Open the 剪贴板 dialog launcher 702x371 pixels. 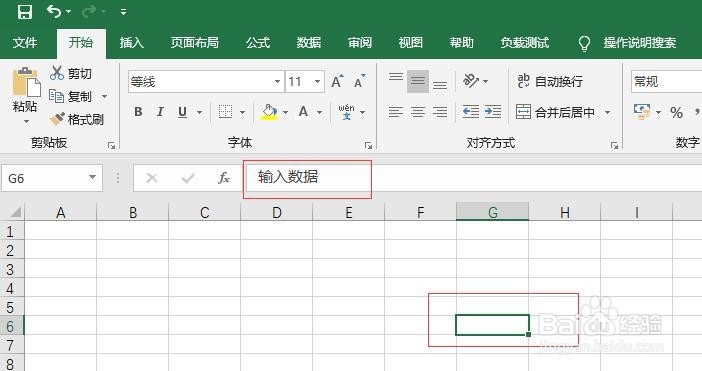(111, 145)
